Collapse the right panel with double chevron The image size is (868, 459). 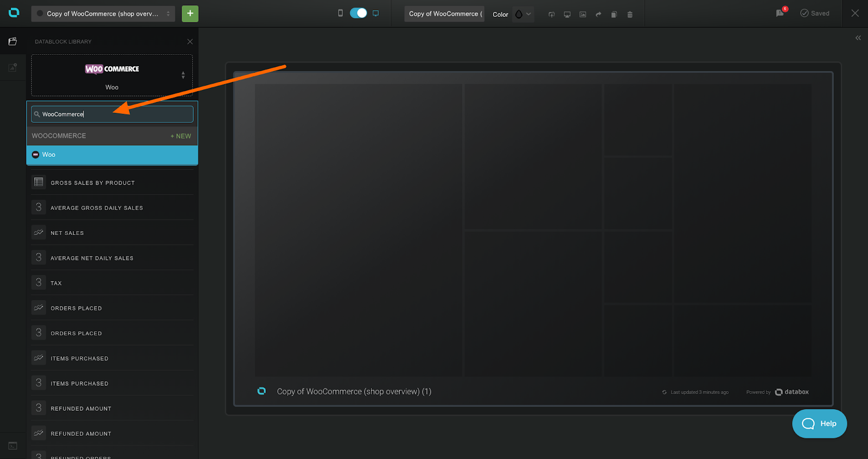(858, 38)
